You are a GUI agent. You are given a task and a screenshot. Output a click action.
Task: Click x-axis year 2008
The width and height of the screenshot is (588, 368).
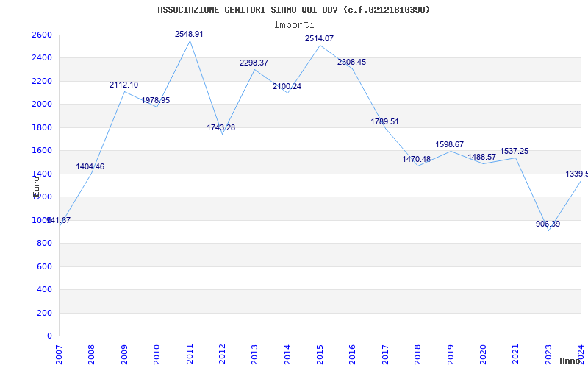[x=91, y=355]
